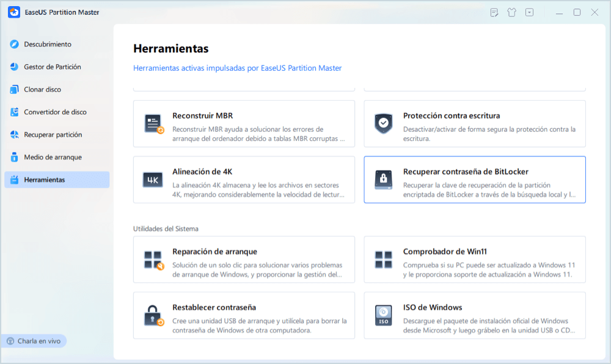Open the Descubrimiento section
The image size is (611, 364).
click(57, 44)
